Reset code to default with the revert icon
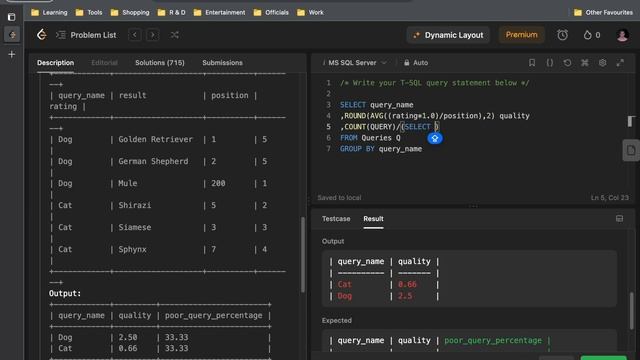The width and height of the screenshot is (640, 360). 567,63
